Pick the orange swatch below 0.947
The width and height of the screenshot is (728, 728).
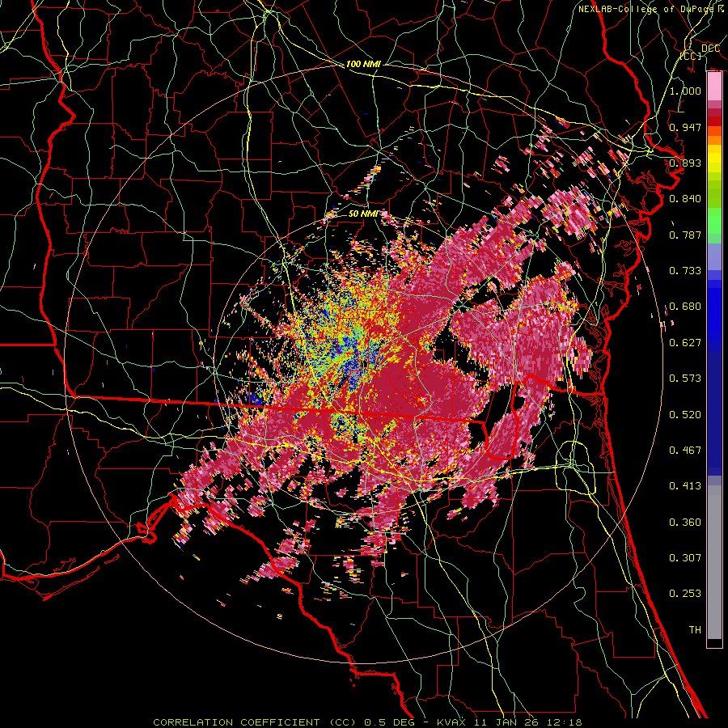click(x=714, y=140)
